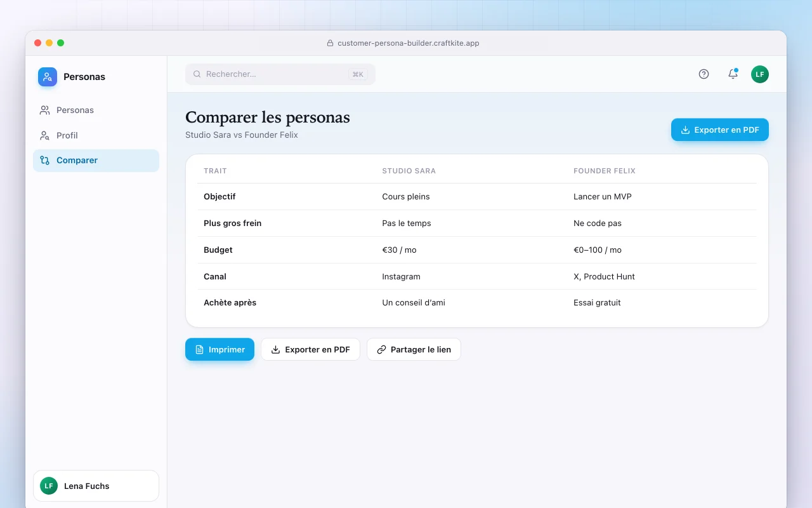Screen dimensions: 812x508
Task: Click the STUDIO SARA column header
Action: click(x=409, y=171)
